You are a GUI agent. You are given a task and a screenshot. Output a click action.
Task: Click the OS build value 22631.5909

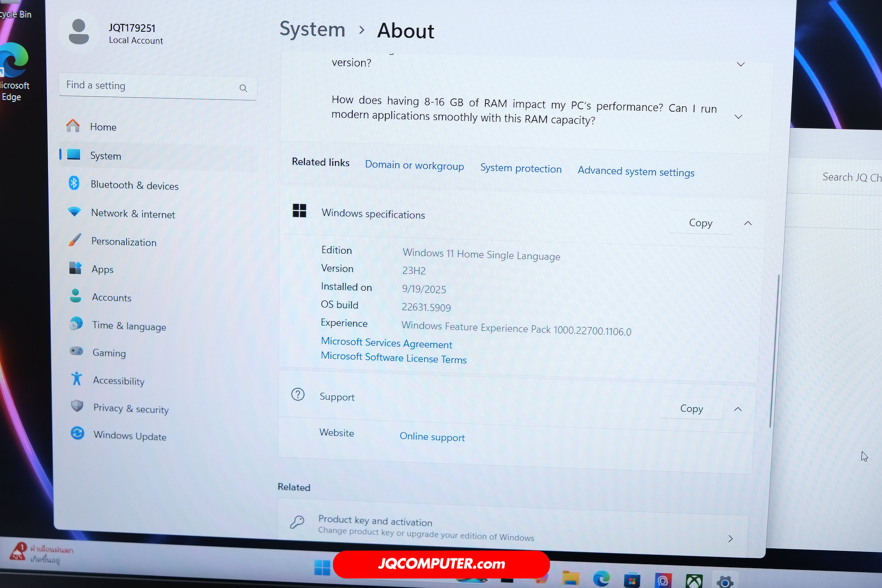[426, 307]
